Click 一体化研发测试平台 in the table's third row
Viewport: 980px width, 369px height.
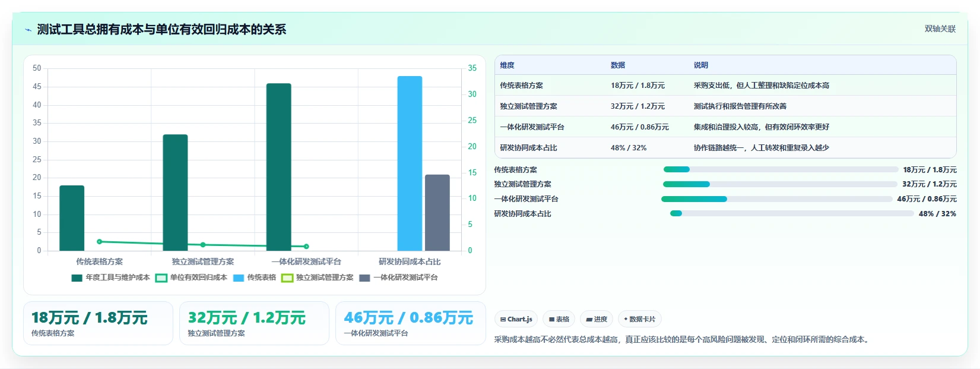[x=532, y=127]
